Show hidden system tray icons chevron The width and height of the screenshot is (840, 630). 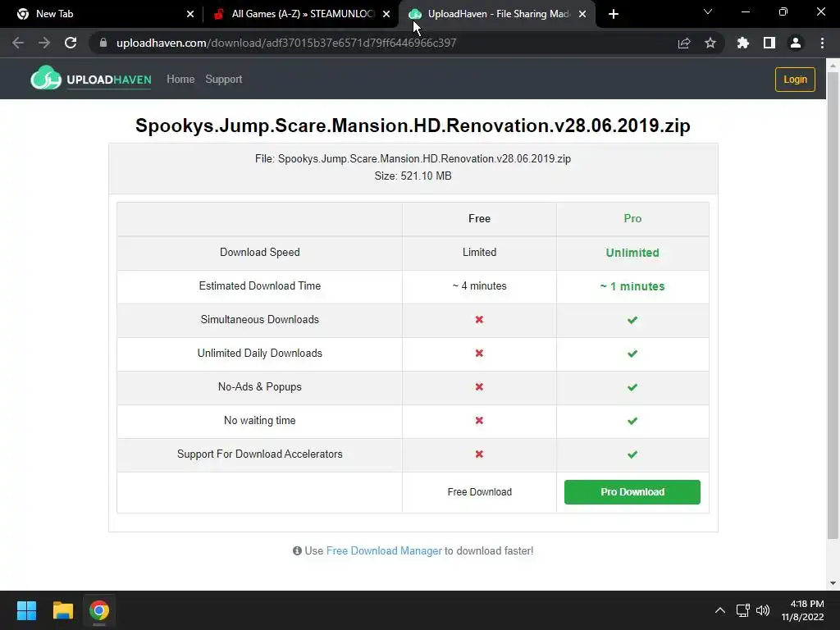720,610
